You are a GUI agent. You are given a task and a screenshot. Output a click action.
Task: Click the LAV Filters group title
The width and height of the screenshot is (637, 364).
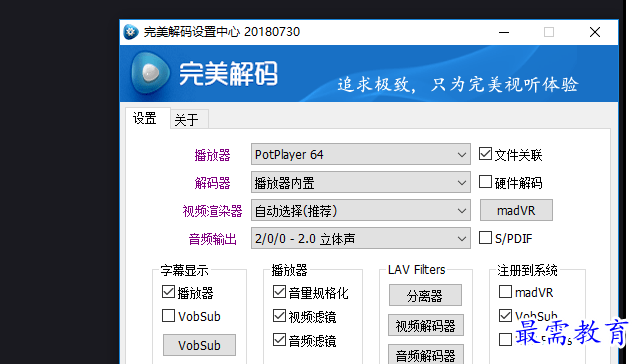[x=416, y=270]
